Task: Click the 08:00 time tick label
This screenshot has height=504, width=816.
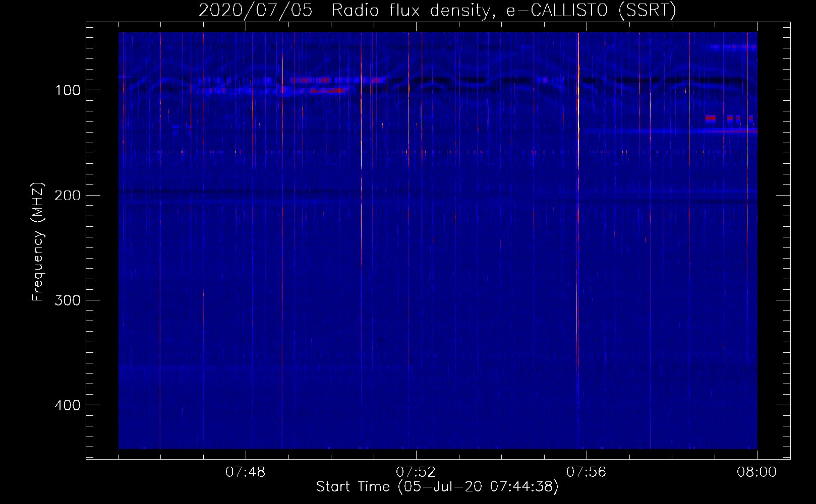Action: tap(756, 472)
